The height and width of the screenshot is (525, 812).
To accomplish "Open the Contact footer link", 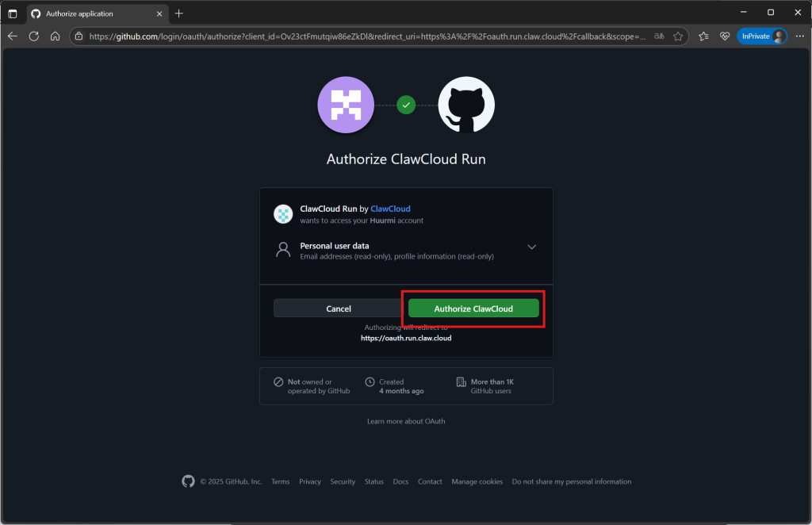I will pyautogui.click(x=430, y=481).
